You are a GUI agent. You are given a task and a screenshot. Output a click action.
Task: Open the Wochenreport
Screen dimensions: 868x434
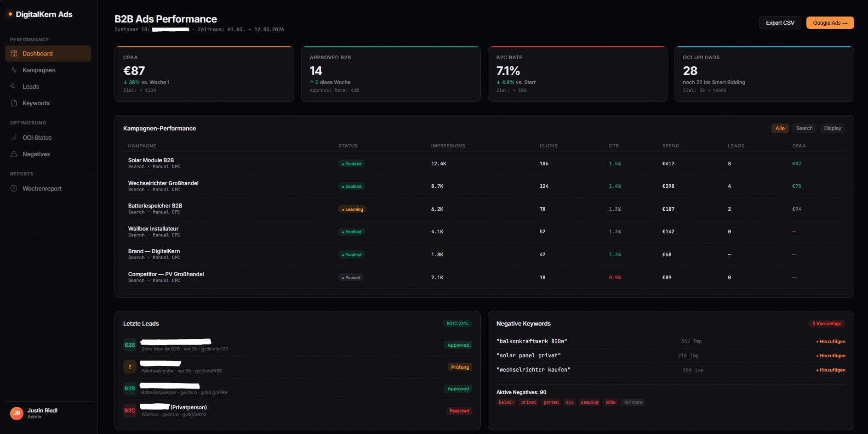(x=42, y=188)
